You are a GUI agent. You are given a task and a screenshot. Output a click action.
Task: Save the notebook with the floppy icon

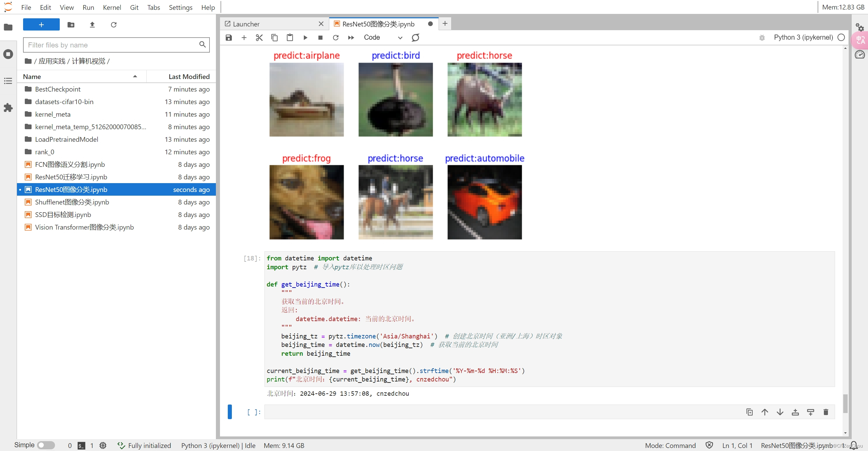228,38
